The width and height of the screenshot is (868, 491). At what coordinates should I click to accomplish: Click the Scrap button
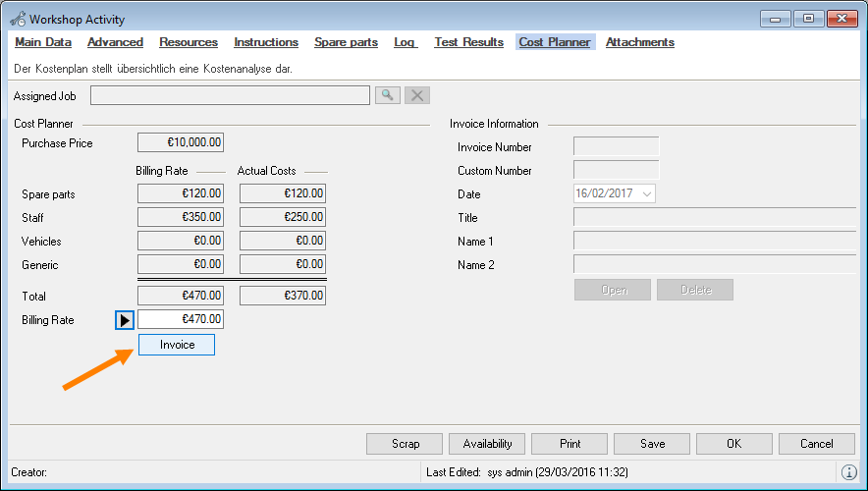click(x=406, y=444)
